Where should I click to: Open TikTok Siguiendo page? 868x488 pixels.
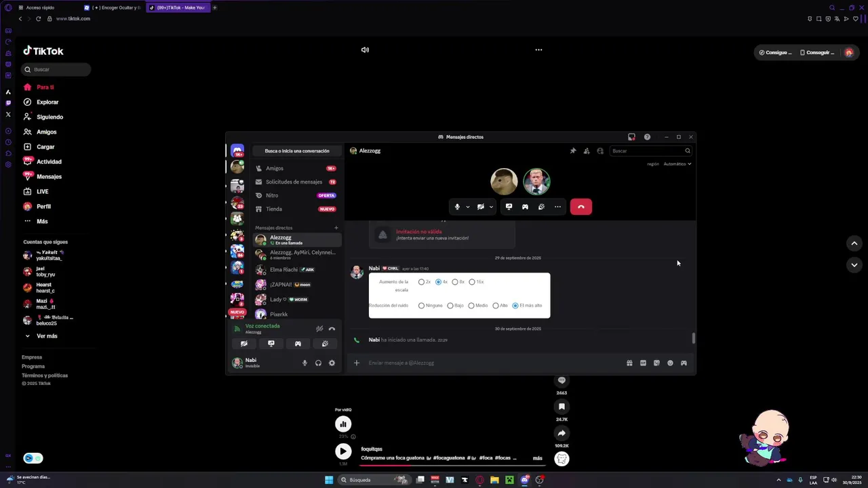pos(50,117)
